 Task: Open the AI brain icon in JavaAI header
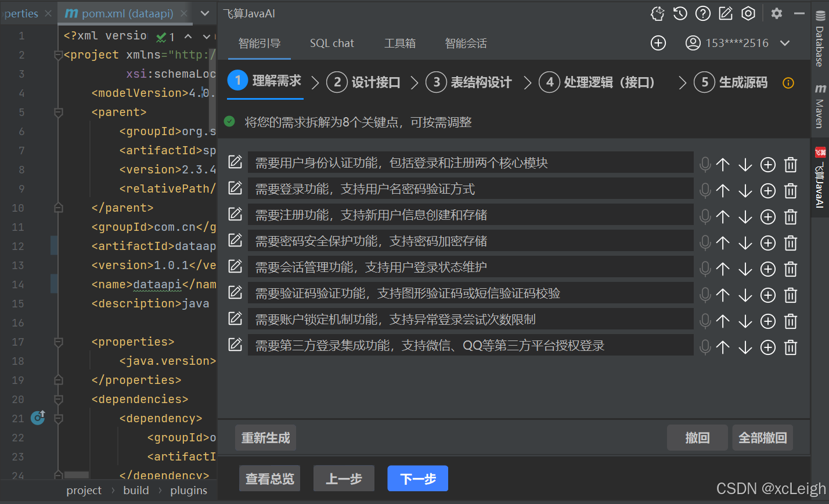[657, 13]
